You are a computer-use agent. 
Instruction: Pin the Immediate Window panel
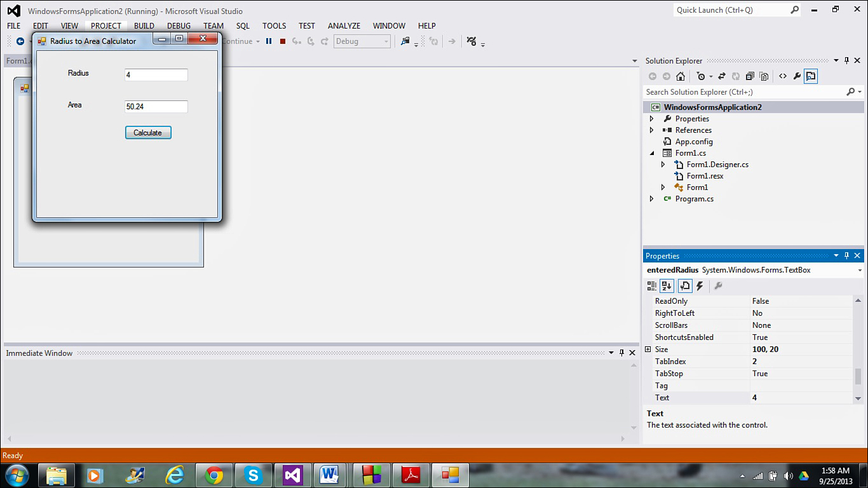point(621,353)
